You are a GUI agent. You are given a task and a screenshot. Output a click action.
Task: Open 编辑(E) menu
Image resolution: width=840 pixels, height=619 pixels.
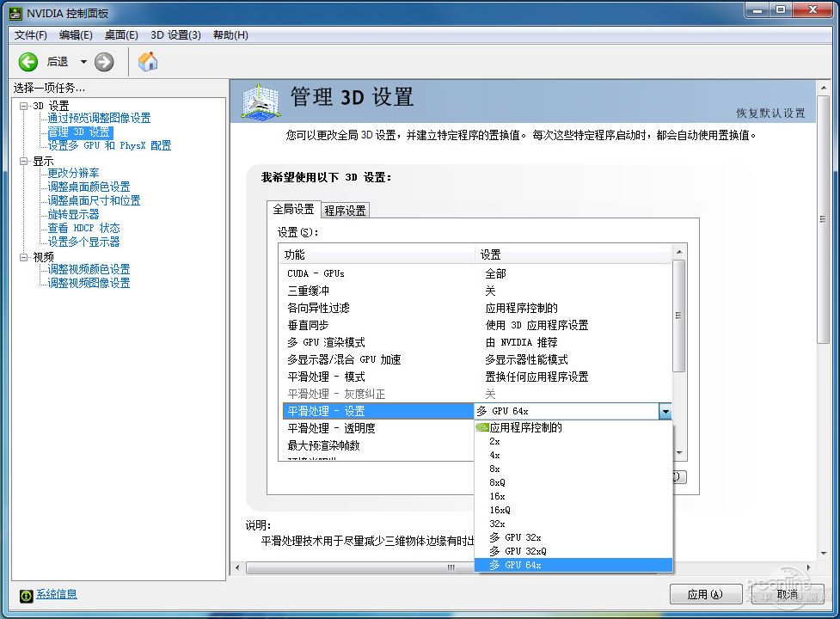76,34
